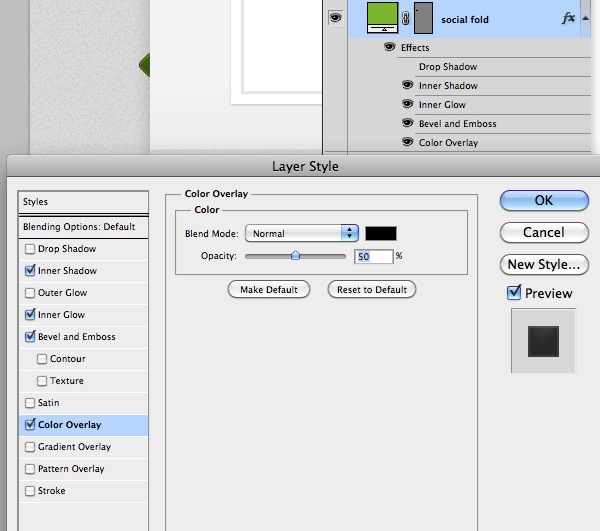Image resolution: width=600 pixels, height=531 pixels.
Task: Uncheck the Inner Glow checkbox
Action: [x=30, y=315]
